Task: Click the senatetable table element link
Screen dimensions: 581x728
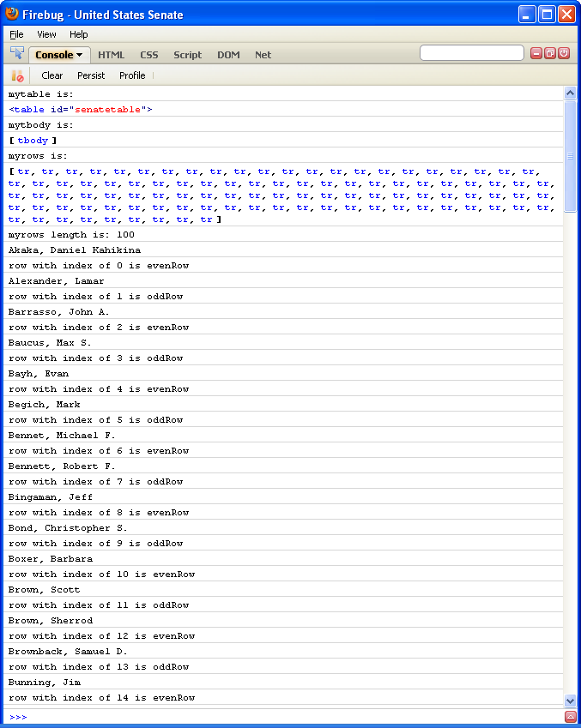Action: (81, 110)
